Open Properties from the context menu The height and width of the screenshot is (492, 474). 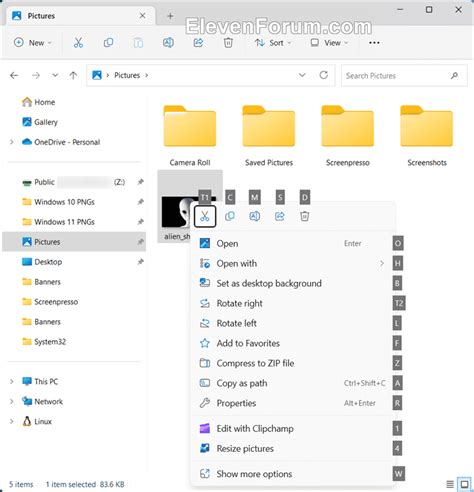click(x=292, y=404)
